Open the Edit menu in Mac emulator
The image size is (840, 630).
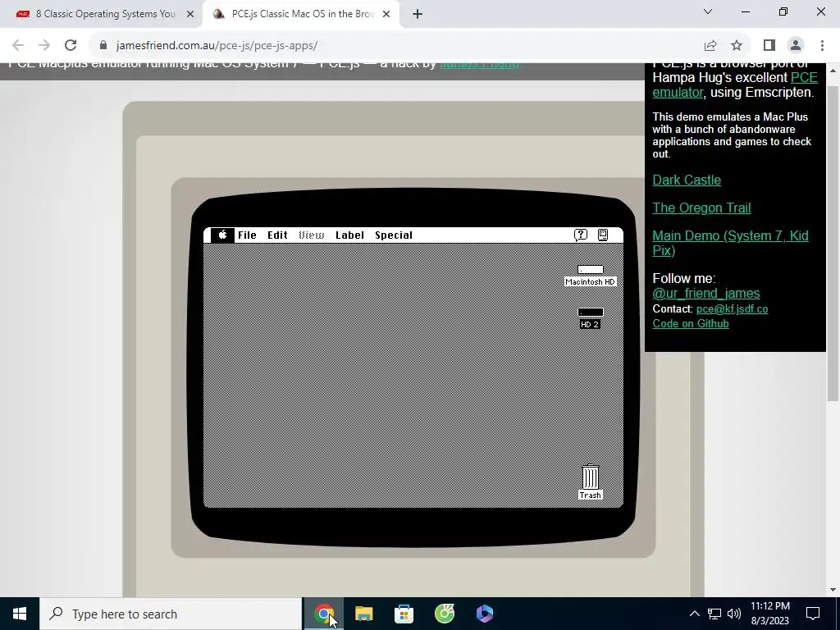click(277, 235)
